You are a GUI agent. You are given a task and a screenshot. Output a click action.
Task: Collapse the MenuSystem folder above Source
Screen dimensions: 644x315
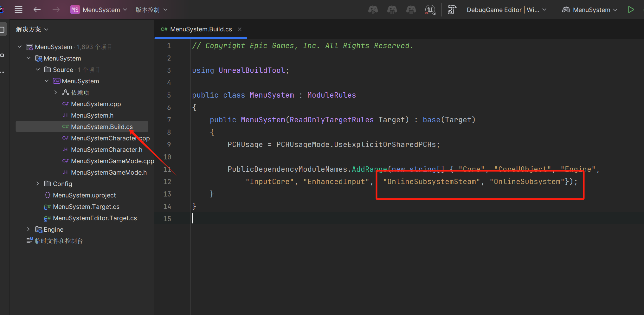click(x=29, y=58)
